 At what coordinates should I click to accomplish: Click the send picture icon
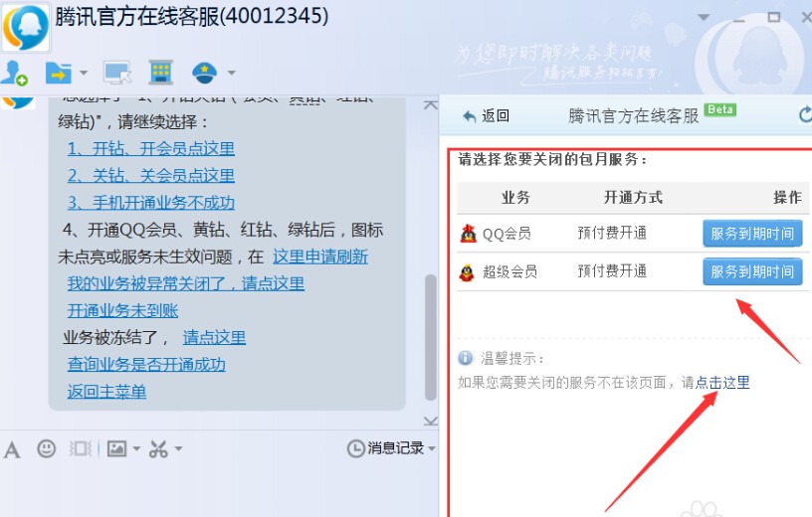(116, 448)
